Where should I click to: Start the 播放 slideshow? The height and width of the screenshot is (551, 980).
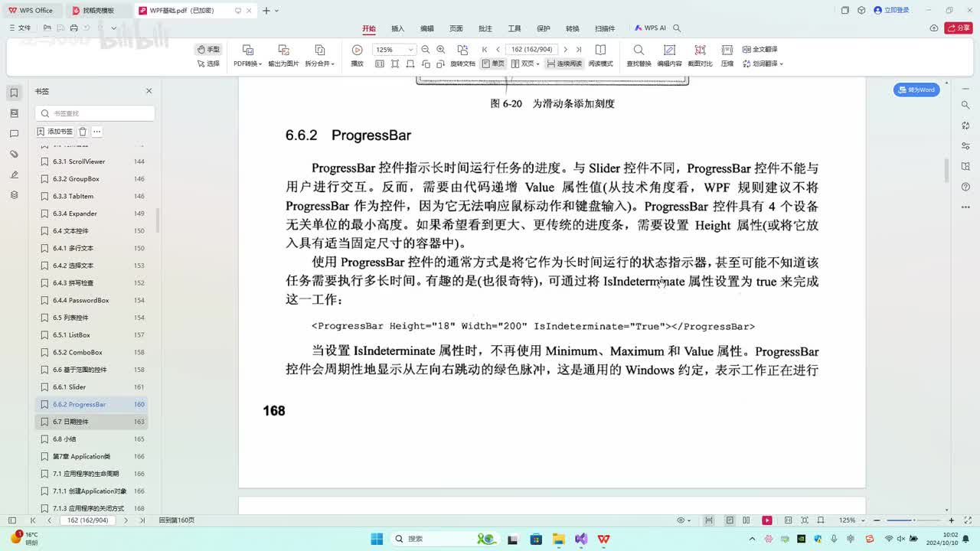coord(357,56)
